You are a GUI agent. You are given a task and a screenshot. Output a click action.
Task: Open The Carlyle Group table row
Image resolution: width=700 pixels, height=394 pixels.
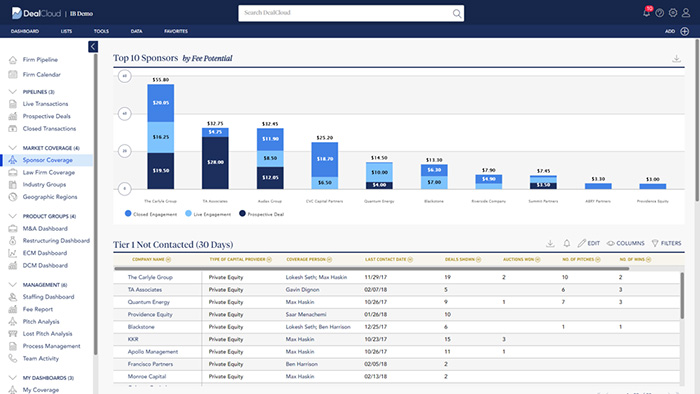tap(396, 277)
